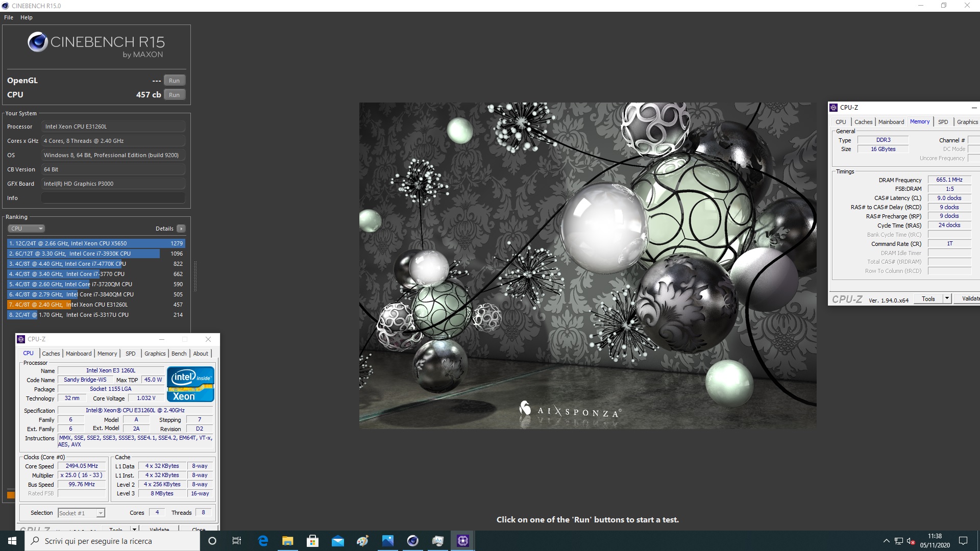Image resolution: width=980 pixels, height=551 pixels.
Task: Click the Intel Xeon logo in CPU-Z
Action: click(190, 384)
